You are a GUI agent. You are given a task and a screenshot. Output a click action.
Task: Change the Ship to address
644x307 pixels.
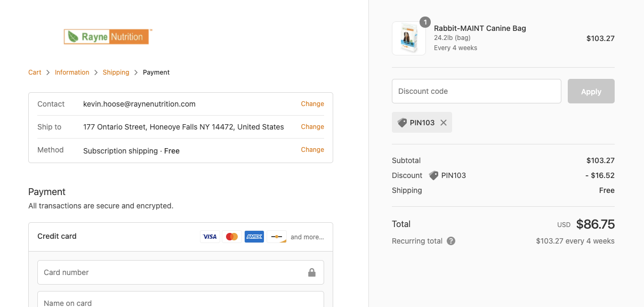312,127
